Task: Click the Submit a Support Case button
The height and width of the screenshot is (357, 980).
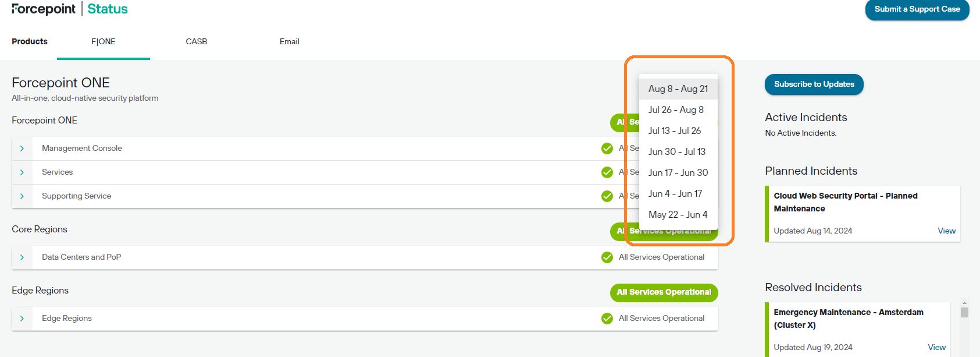Action: click(x=917, y=10)
